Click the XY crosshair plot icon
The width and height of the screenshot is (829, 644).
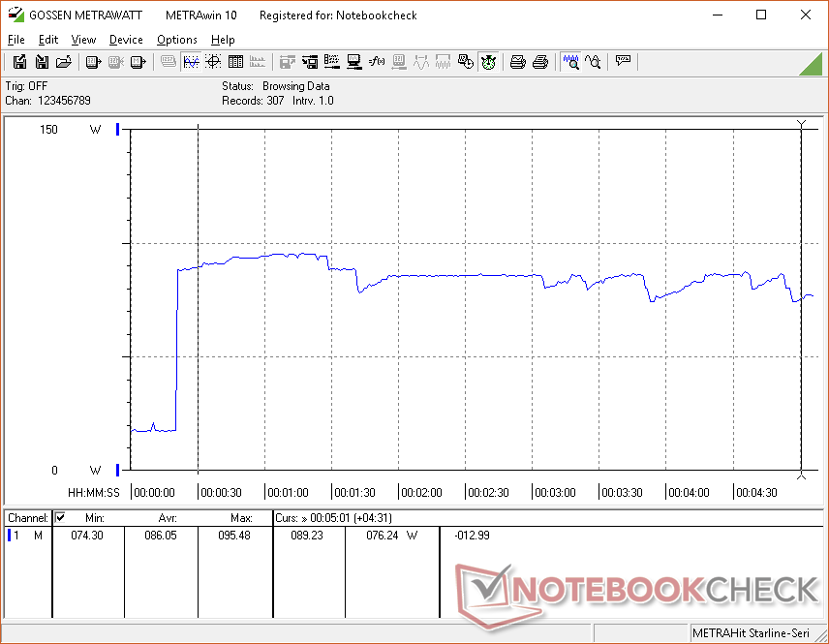coord(213,62)
